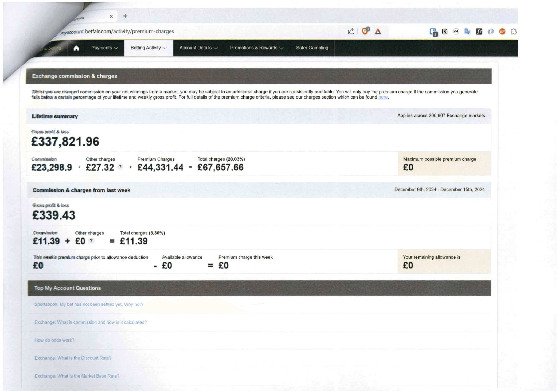This screenshot has width=559, height=392.
Task: Click the puzzle-piece extensions icon
Action: 514,32
